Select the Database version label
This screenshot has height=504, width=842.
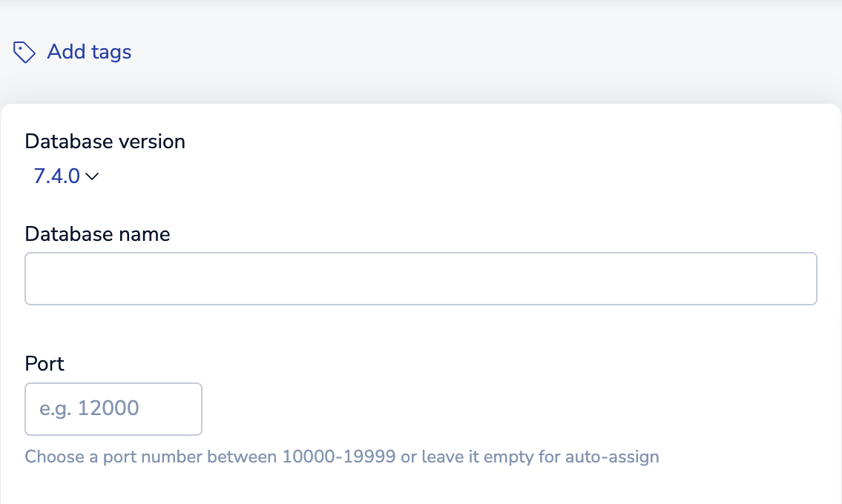[105, 142]
